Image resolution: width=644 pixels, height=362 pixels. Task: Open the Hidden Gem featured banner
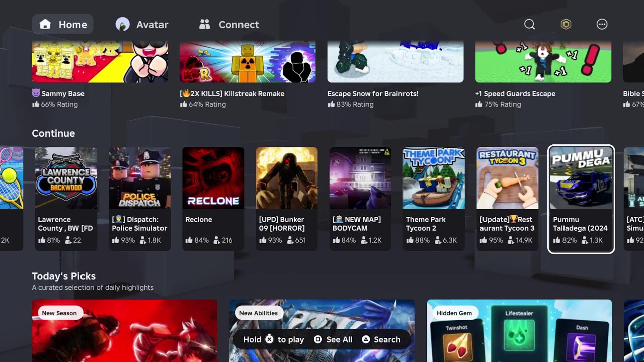(519, 331)
